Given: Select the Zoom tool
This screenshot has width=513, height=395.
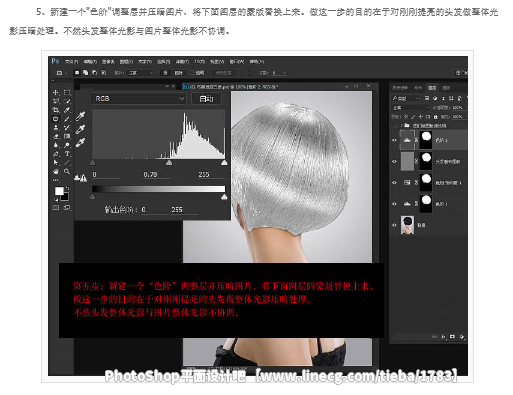Looking at the screenshot, I should [67, 171].
